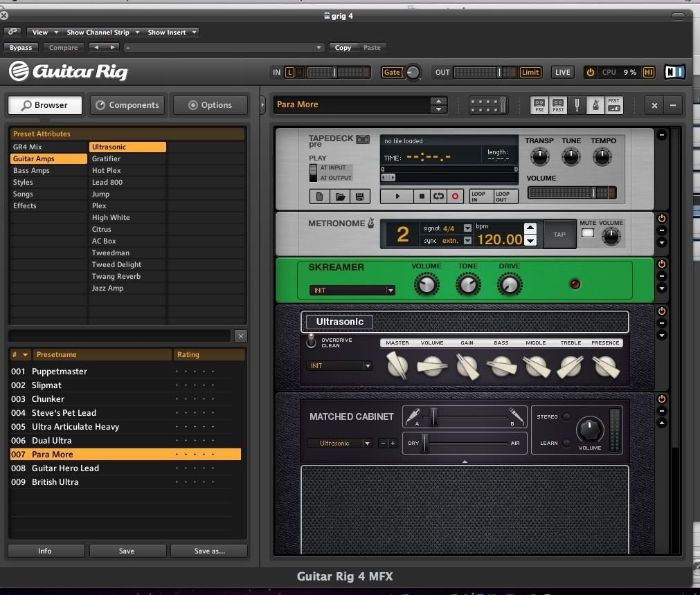700x595 pixels.
Task: Open the Show Insert dropdown
Action: (x=172, y=32)
